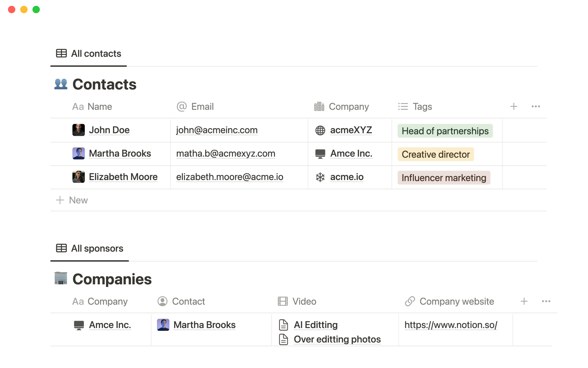Click the Contacts people emoji icon
The width and height of the screenshot is (588, 368).
click(x=61, y=84)
